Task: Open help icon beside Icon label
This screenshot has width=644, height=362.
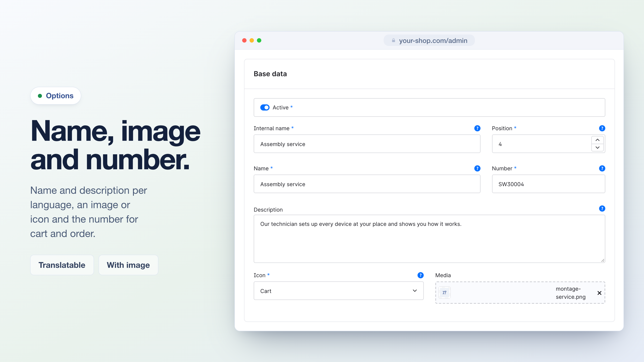Action: pyautogui.click(x=420, y=275)
